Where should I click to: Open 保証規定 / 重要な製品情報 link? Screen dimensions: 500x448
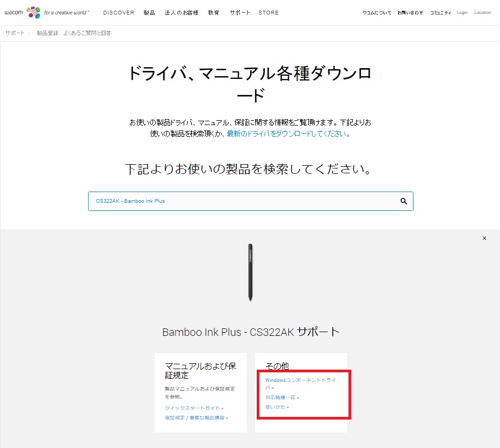(197, 418)
